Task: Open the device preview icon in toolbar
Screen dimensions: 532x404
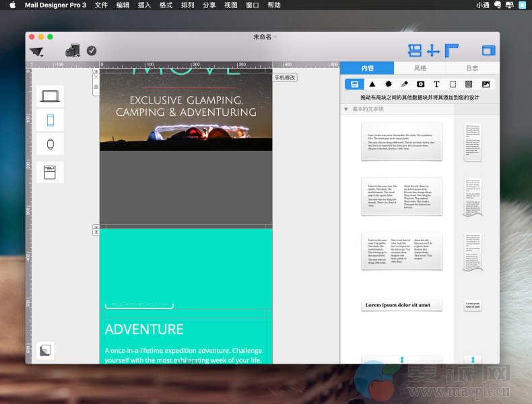Action: (x=73, y=50)
